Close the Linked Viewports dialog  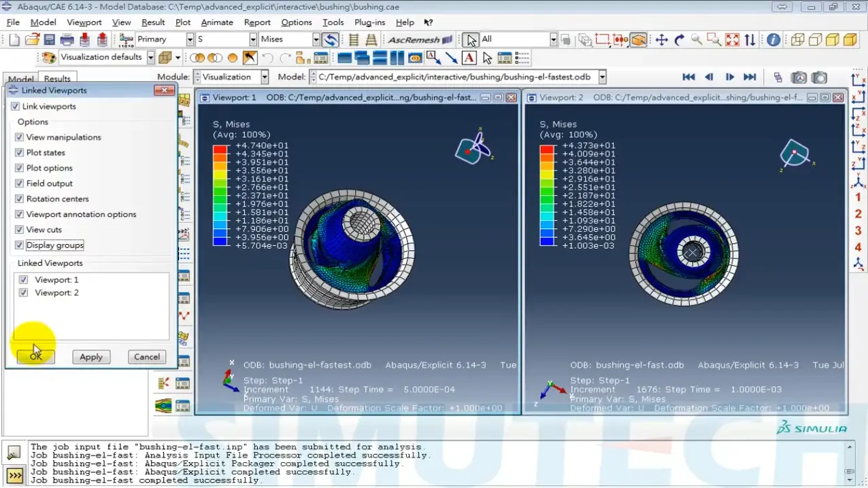tap(164, 90)
